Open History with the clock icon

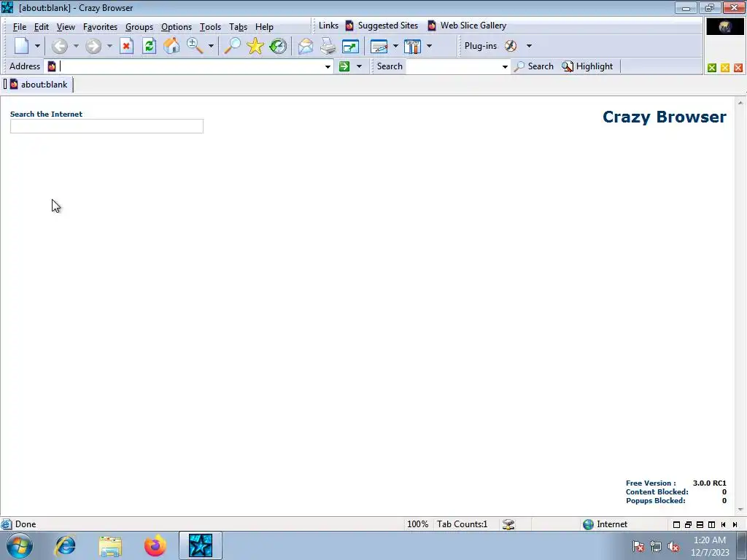tap(278, 46)
